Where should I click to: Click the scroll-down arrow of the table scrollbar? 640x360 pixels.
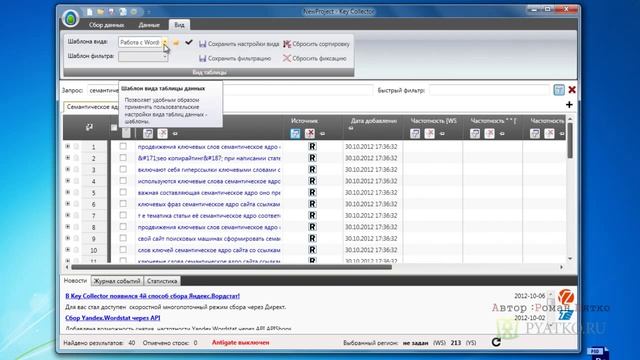570,259
